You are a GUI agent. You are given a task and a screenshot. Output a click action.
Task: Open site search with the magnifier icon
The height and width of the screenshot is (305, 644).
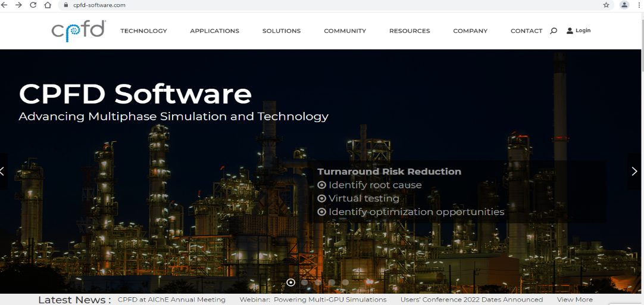pos(554,31)
